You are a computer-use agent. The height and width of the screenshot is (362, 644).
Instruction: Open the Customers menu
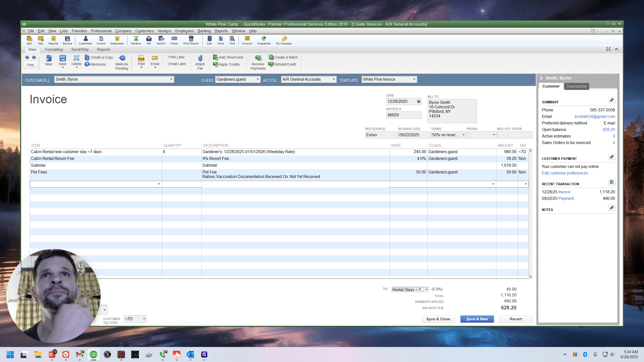144,31
